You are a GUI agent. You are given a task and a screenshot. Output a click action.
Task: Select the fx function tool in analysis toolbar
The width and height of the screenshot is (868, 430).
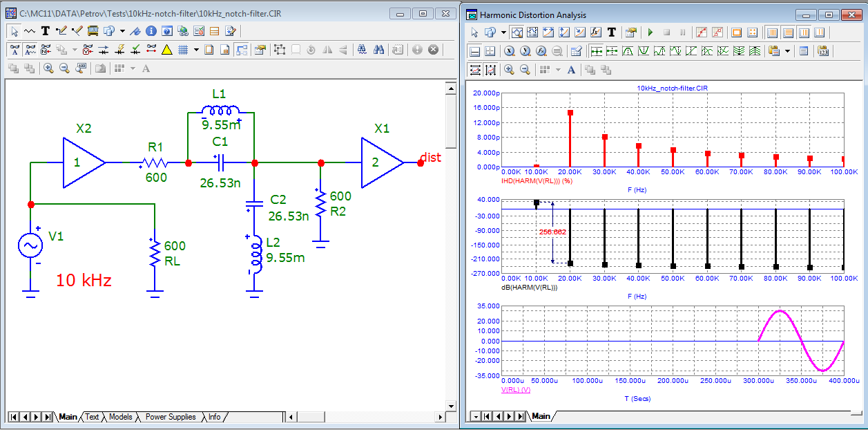(596, 32)
